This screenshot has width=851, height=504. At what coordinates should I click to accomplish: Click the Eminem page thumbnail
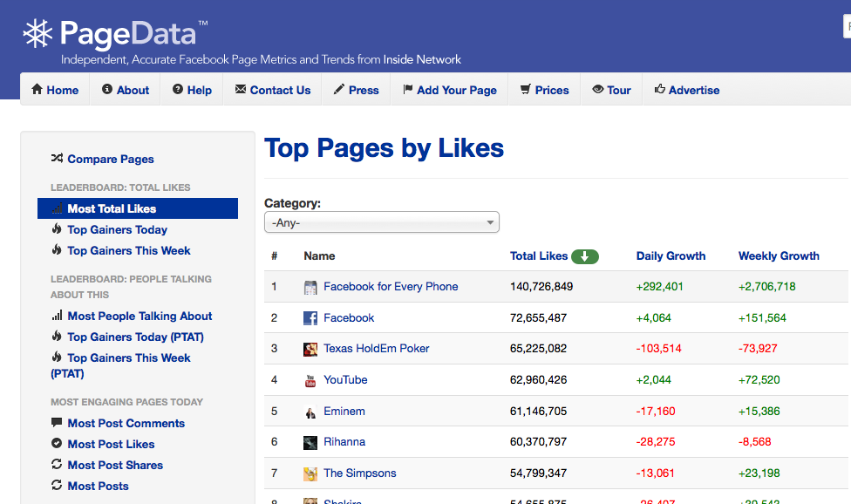click(310, 412)
